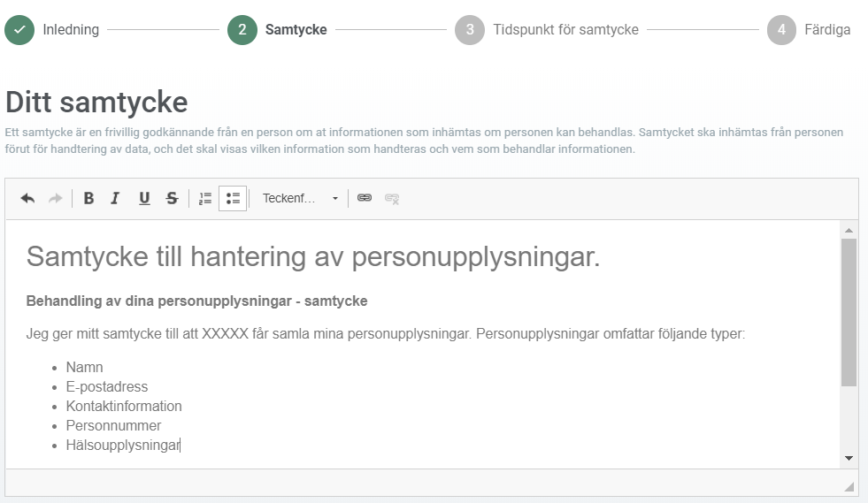
Task: Click the editor scrollbar up arrow
Action: click(849, 230)
